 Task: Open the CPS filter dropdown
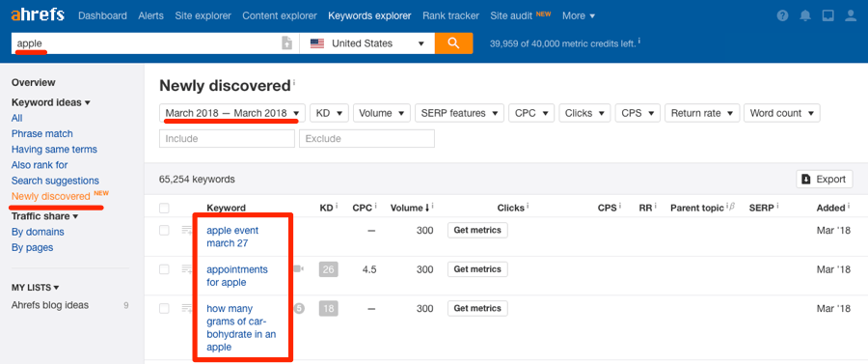coord(637,113)
